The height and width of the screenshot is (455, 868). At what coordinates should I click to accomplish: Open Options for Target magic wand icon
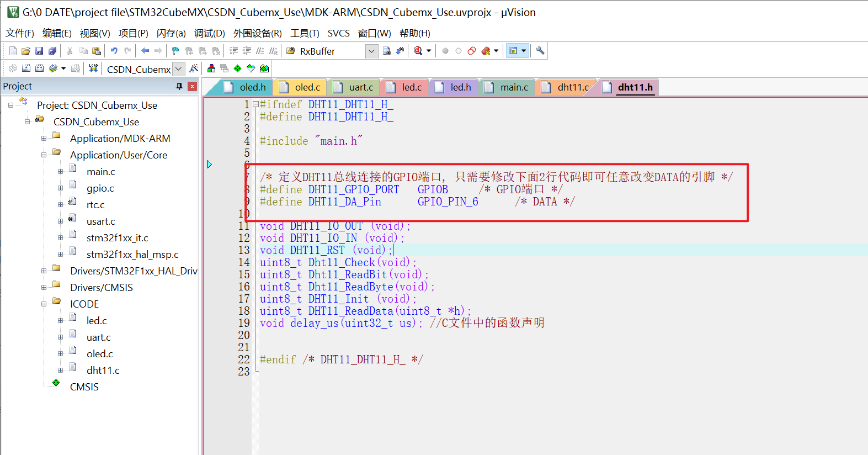point(194,68)
